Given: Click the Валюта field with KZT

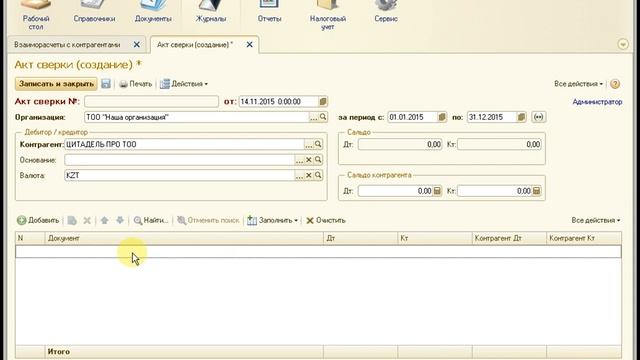Looking at the screenshot, I should point(180,175).
